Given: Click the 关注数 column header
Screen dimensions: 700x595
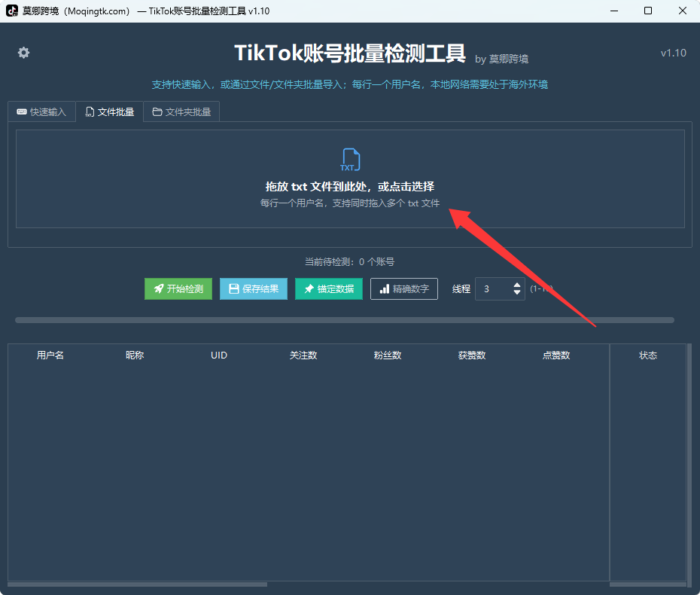Looking at the screenshot, I should tap(303, 355).
